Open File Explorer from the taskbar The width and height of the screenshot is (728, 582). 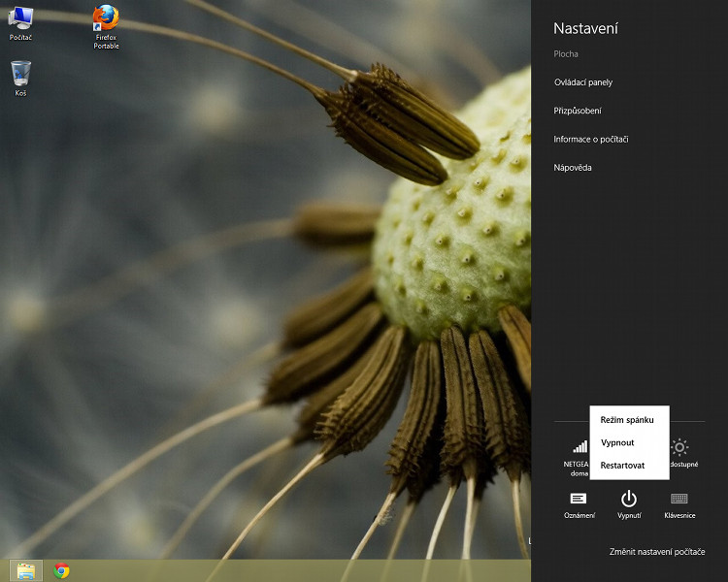coord(26,570)
